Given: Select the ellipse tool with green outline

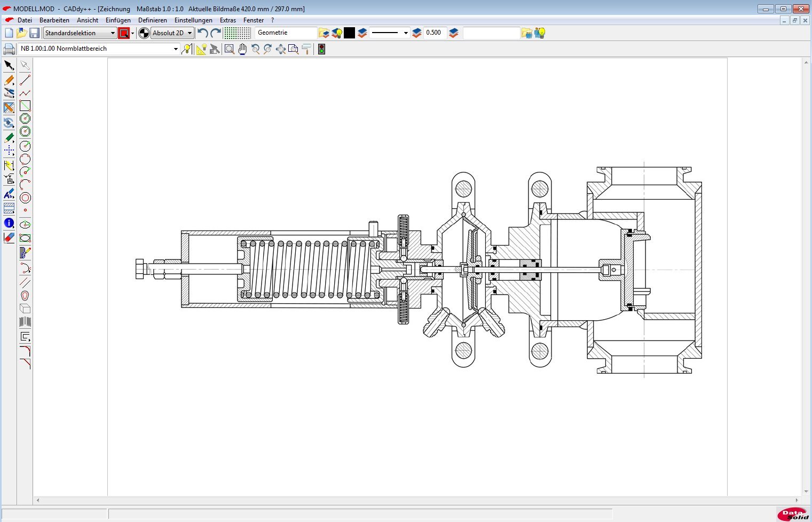Looking at the screenshot, I should click(25, 238).
